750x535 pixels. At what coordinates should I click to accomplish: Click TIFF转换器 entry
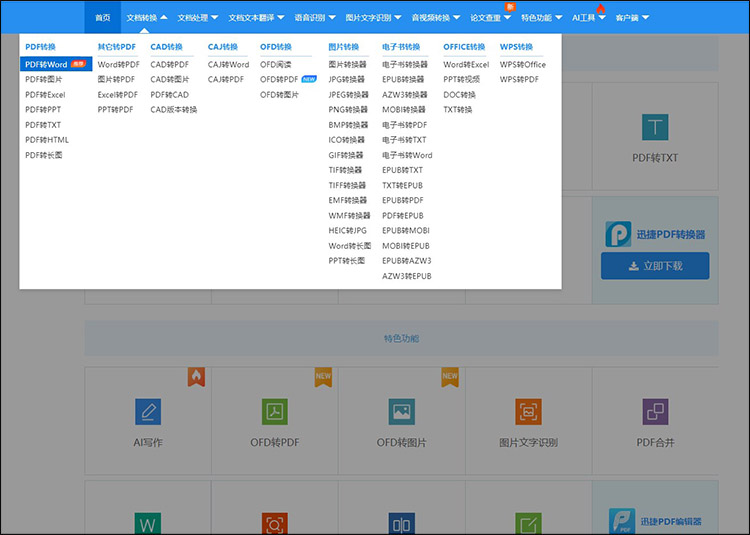tap(347, 185)
